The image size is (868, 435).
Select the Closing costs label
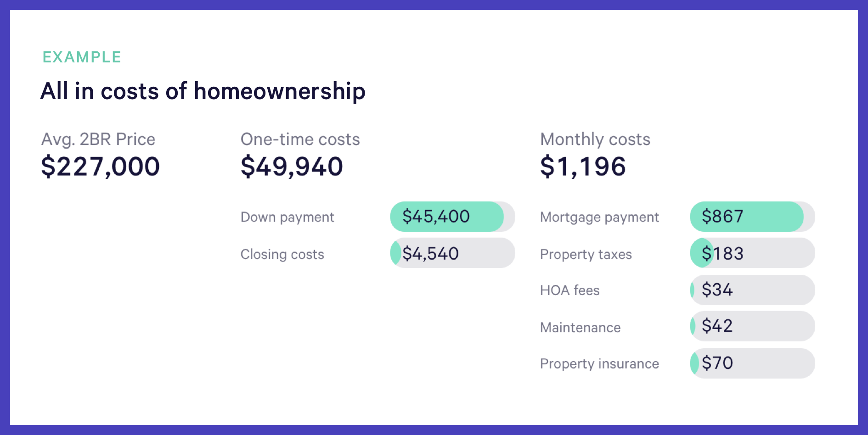(282, 254)
